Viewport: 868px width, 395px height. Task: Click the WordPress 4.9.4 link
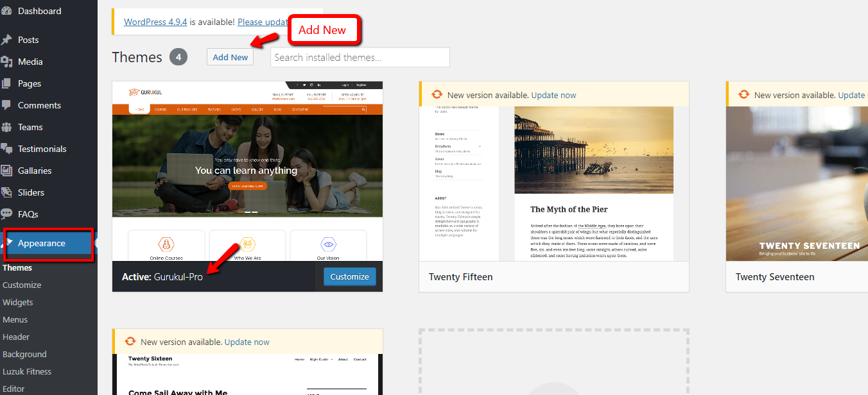(155, 21)
